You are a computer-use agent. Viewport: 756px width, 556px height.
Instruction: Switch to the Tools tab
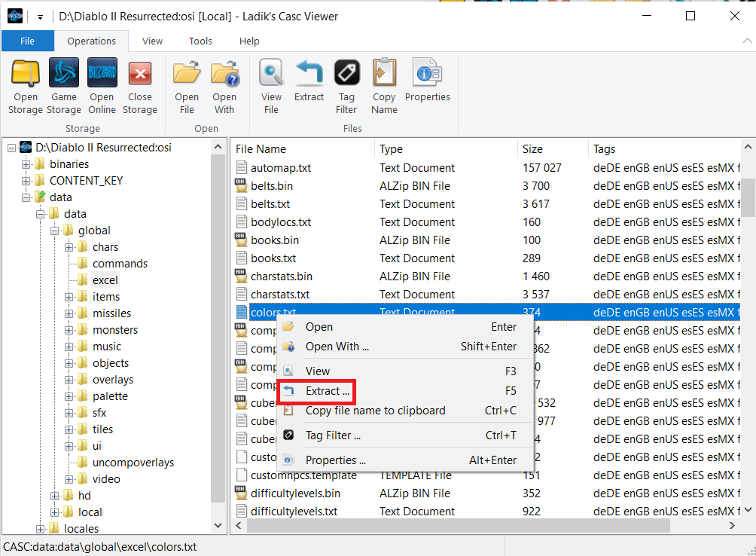[200, 41]
